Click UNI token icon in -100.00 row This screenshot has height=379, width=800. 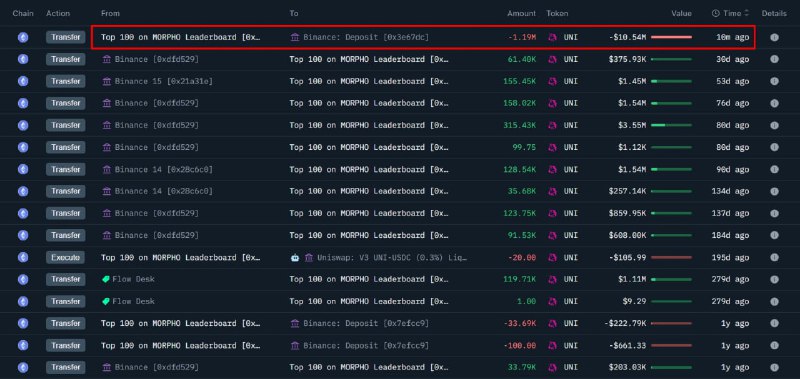tap(552, 345)
